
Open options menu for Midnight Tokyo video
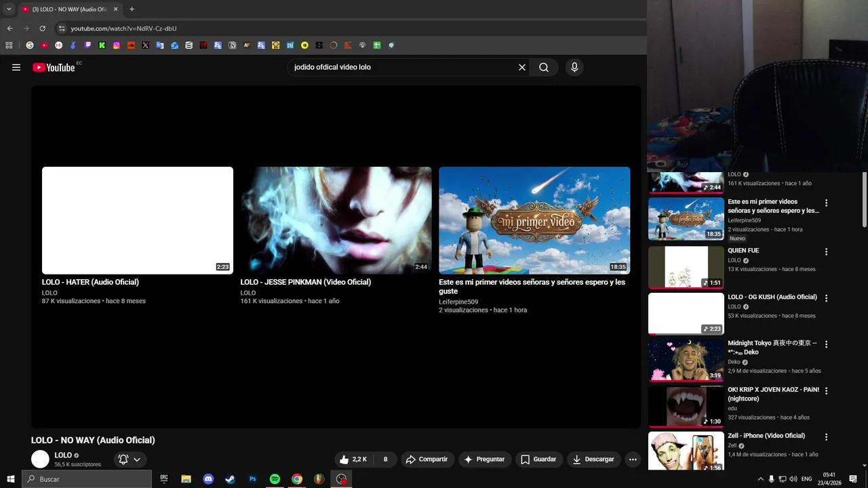click(x=826, y=344)
